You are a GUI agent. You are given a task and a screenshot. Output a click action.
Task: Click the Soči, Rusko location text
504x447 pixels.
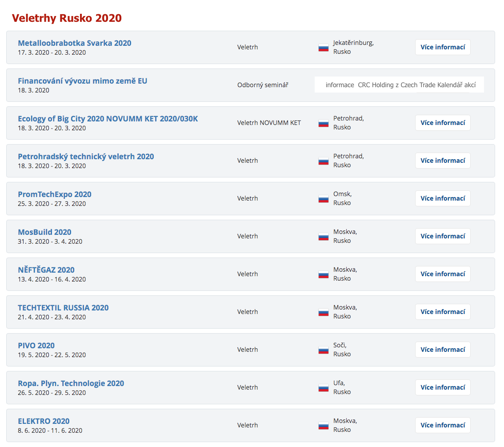342,350
